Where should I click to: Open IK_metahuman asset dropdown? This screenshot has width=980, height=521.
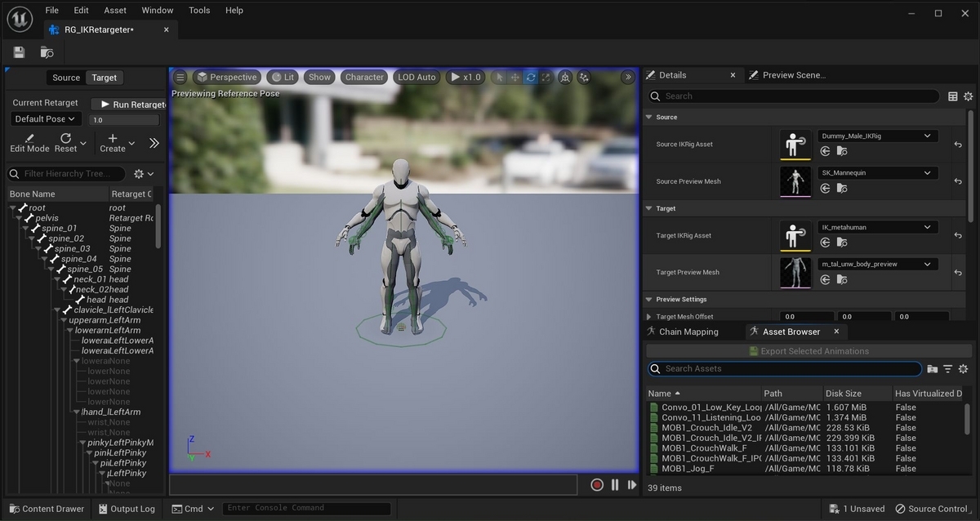coord(878,227)
